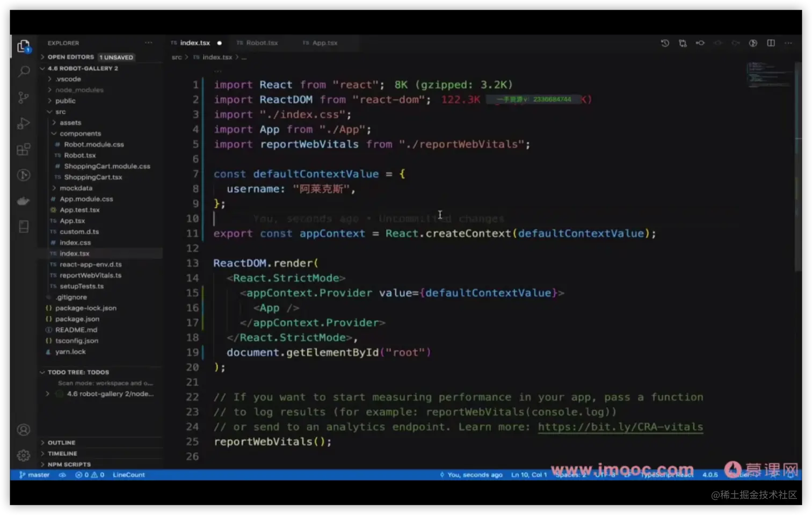The width and height of the screenshot is (812, 515).
Task: Click the file history clock icon
Action: tap(665, 43)
